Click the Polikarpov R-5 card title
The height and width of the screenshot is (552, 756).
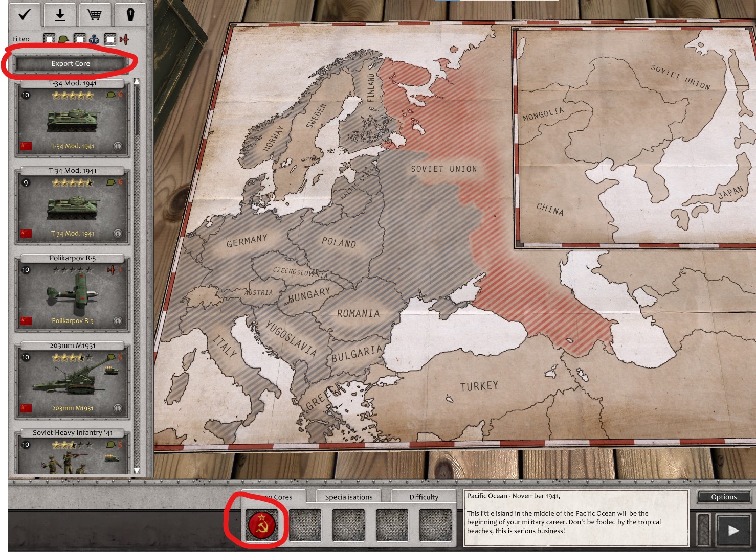coord(73,258)
